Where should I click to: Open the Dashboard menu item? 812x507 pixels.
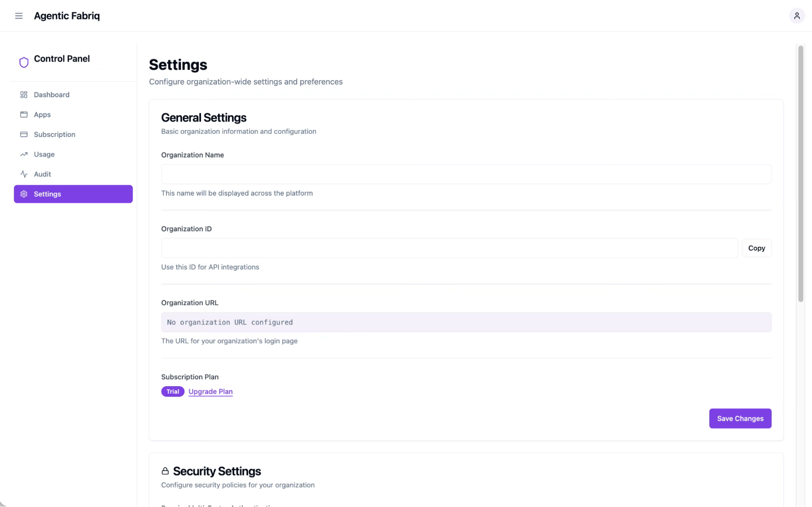pyautogui.click(x=52, y=95)
